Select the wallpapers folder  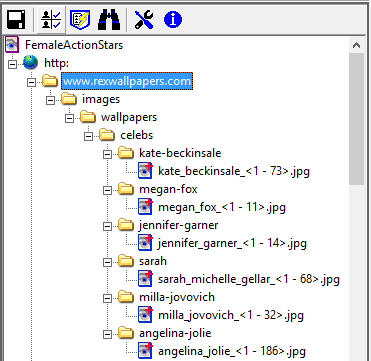pos(129,117)
